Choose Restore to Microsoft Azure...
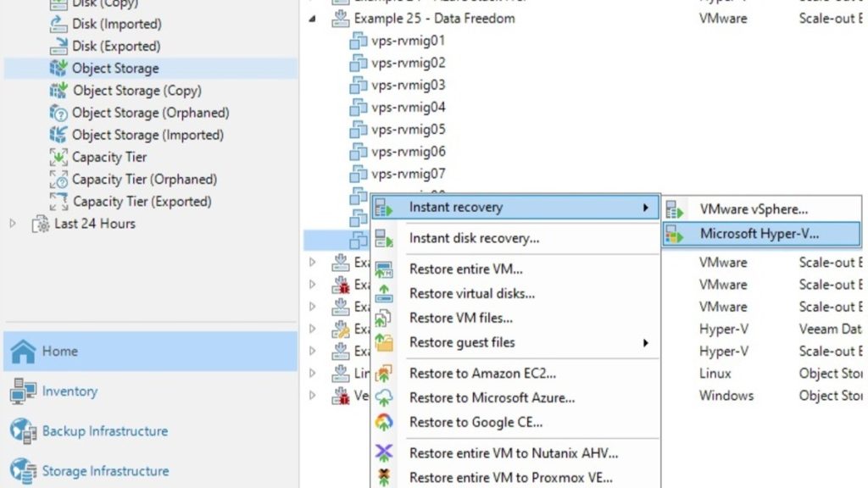Screen dimensions: 868x488 pos(516,398)
